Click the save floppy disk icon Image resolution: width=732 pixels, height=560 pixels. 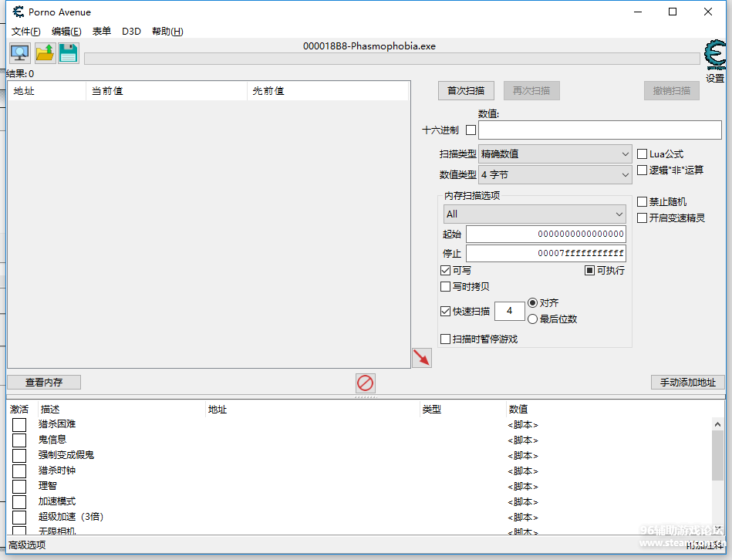click(x=69, y=53)
